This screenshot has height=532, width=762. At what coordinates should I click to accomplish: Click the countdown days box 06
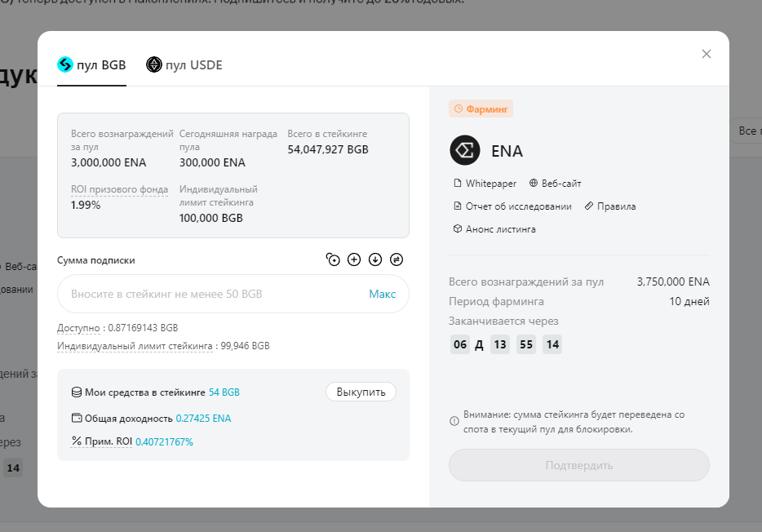pos(459,344)
